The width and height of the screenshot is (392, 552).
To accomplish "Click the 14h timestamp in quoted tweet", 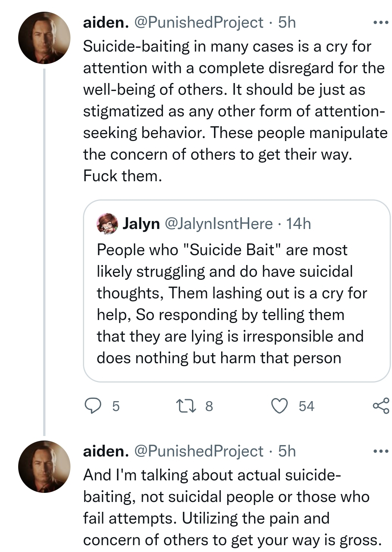I will [x=298, y=224].
